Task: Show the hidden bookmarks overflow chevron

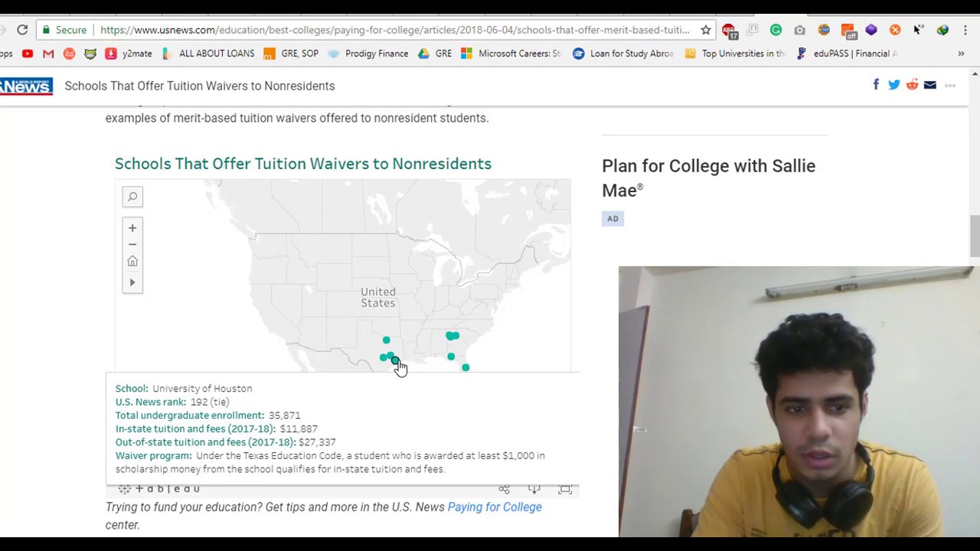Action: click(x=961, y=54)
